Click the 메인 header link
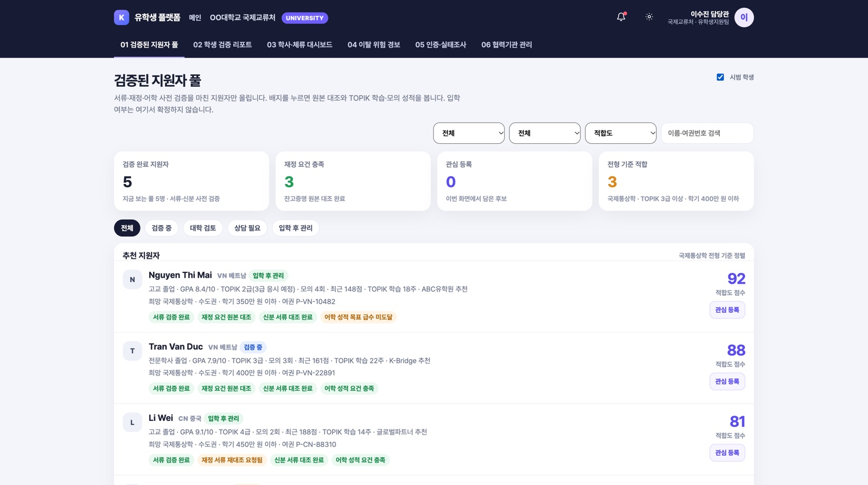 pos(195,18)
